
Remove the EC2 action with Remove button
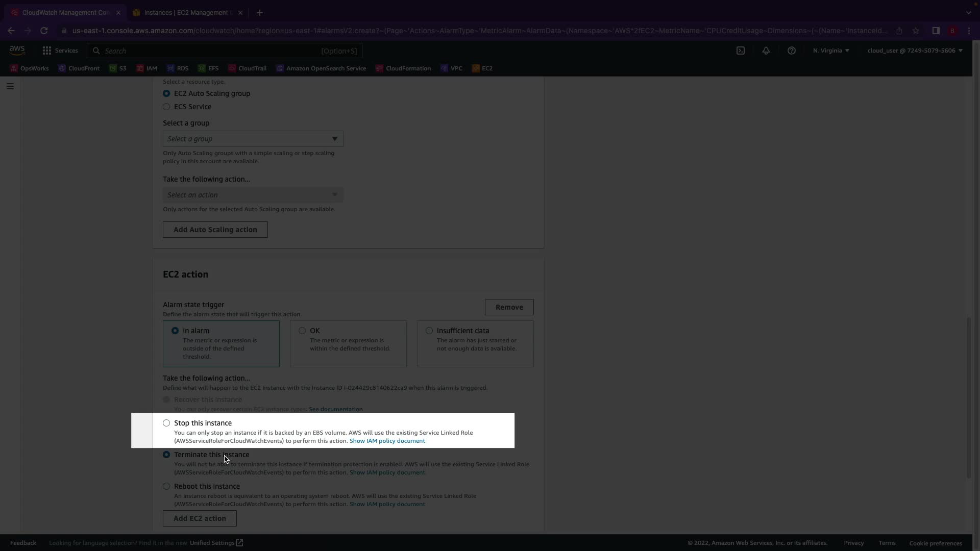pos(509,307)
